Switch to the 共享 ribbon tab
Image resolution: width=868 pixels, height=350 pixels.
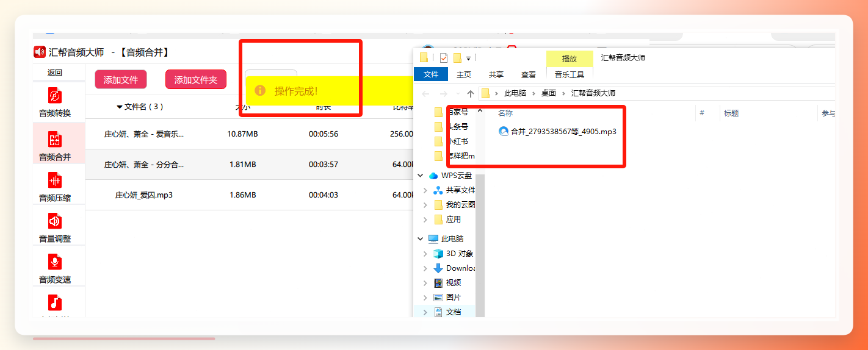pyautogui.click(x=496, y=74)
